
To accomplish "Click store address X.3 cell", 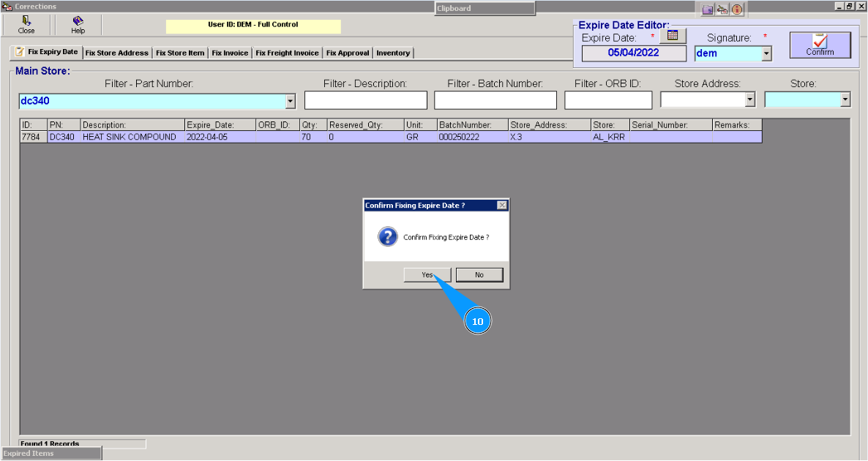I will coord(550,137).
